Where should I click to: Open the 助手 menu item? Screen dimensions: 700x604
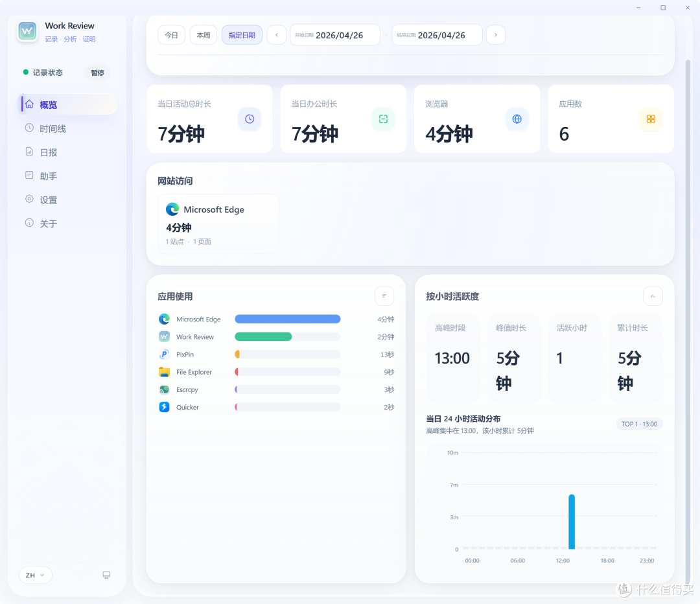pos(68,176)
